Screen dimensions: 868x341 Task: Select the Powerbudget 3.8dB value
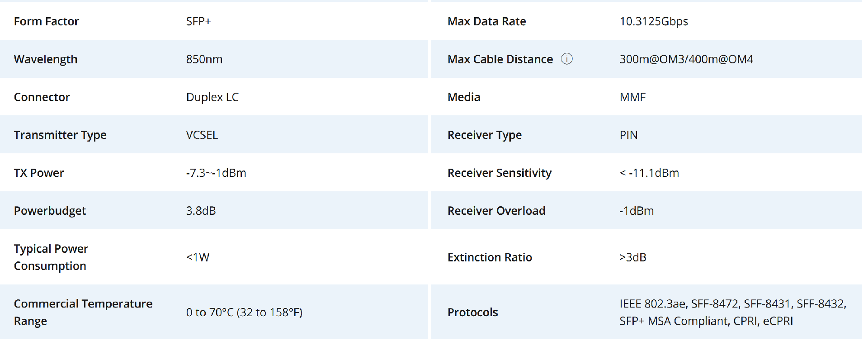click(201, 211)
